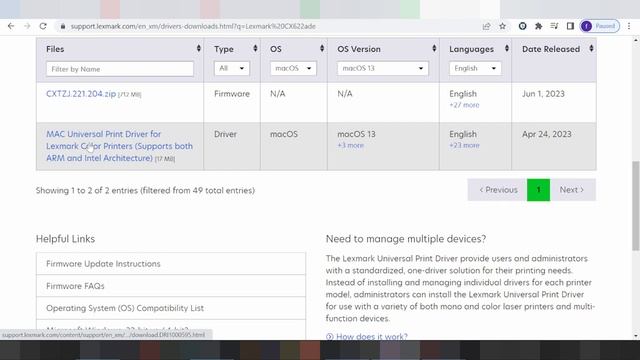Open the OS filter dropdown showing macOS
Screen dimensions: 640x360
tap(293, 68)
